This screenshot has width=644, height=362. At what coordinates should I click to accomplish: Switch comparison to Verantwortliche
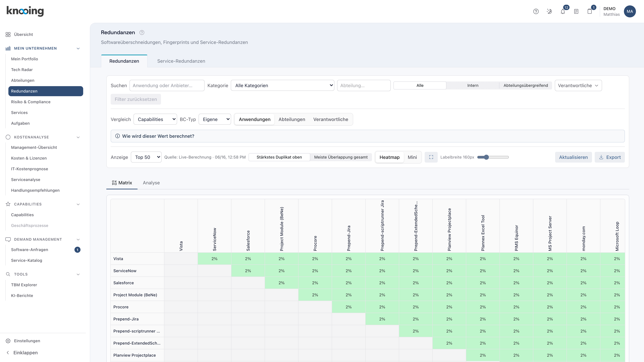pos(331,119)
